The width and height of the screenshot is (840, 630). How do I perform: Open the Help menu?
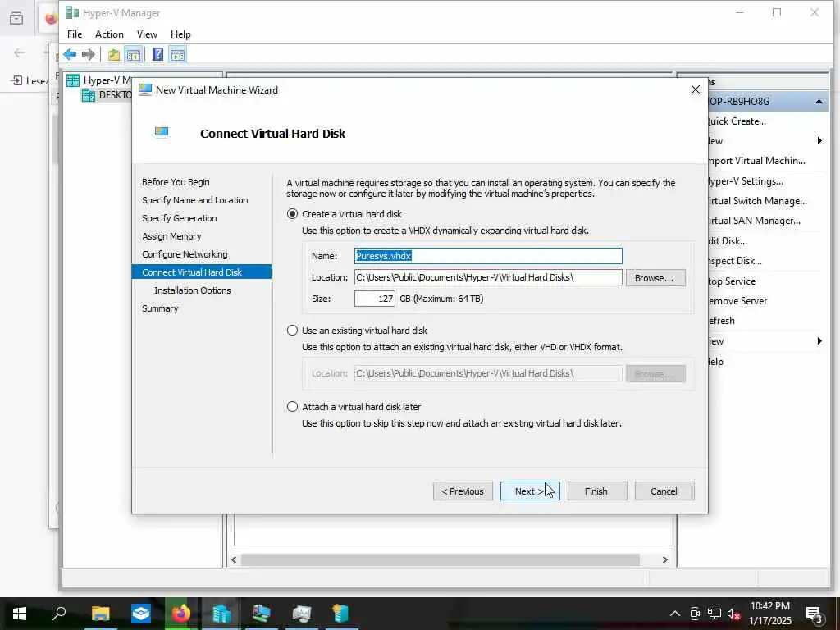180,34
